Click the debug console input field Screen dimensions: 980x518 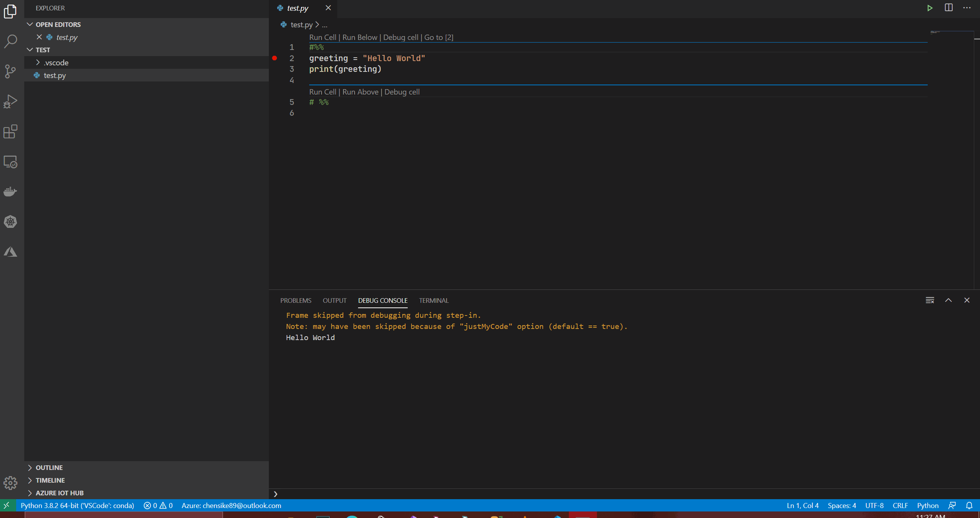tap(615, 494)
